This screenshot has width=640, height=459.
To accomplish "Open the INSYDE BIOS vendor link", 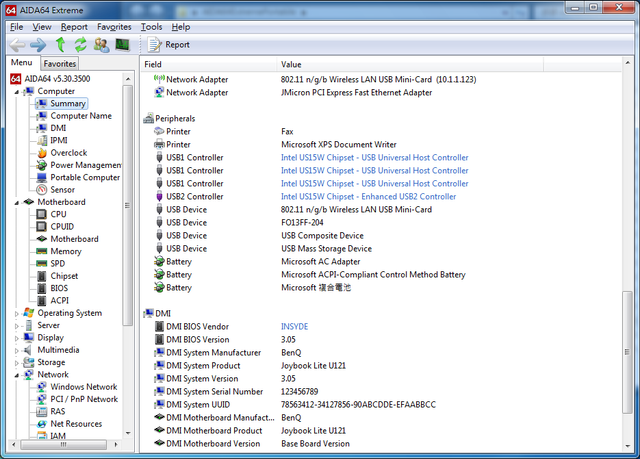I will pyautogui.click(x=294, y=326).
